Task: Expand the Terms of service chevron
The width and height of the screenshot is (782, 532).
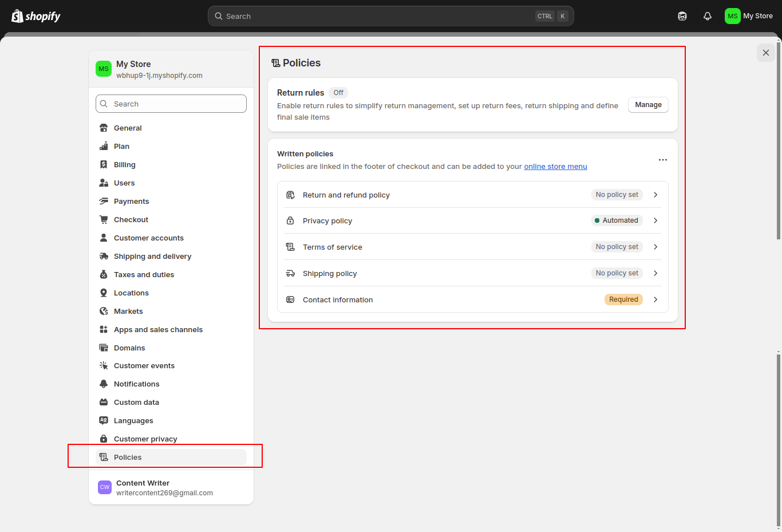Action: (x=655, y=247)
